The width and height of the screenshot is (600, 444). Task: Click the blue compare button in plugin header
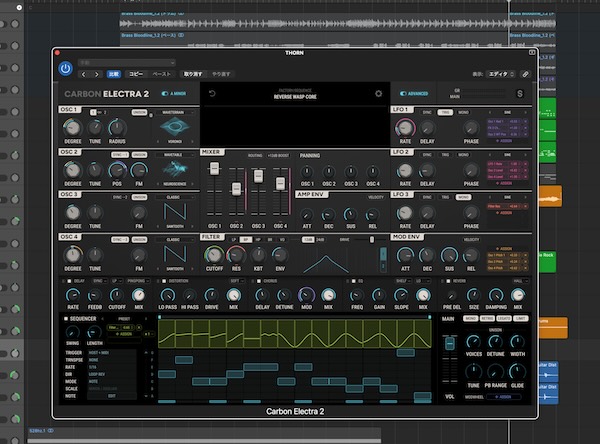click(x=114, y=74)
